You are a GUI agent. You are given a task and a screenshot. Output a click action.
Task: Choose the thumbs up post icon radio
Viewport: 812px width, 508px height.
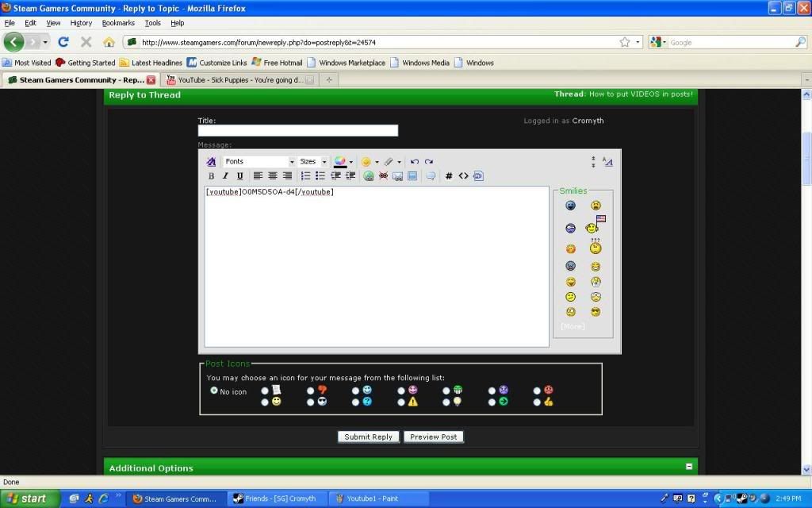coord(538,402)
